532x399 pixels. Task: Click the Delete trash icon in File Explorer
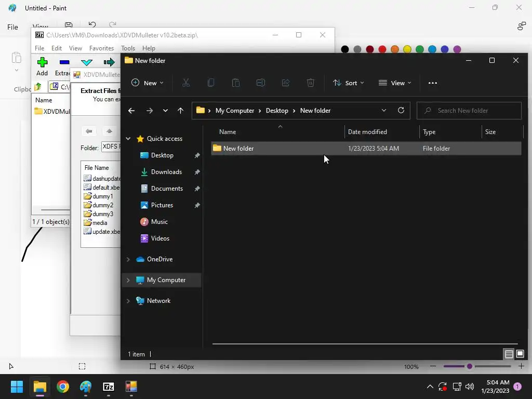311,83
